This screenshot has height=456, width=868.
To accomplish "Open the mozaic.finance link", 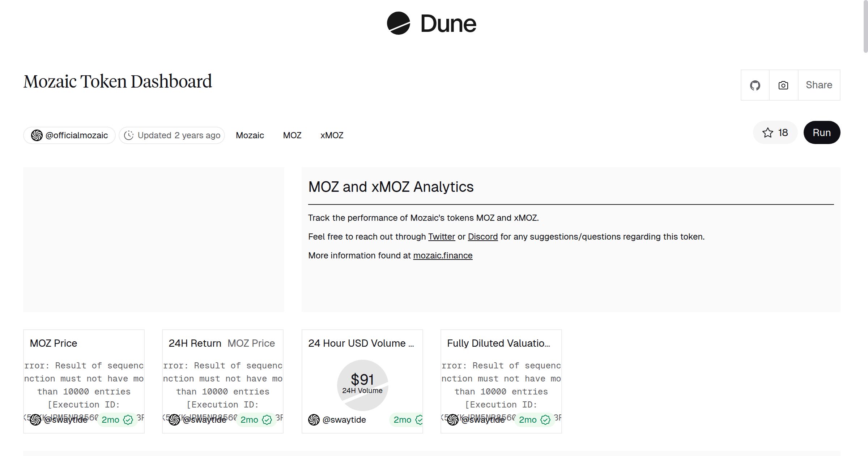I will click(442, 256).
